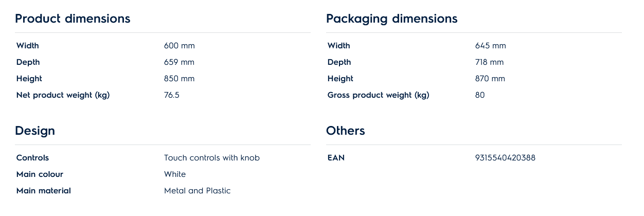Select the EAN number 9315540420388
The image size is (644, 216).
click(505, 158)
